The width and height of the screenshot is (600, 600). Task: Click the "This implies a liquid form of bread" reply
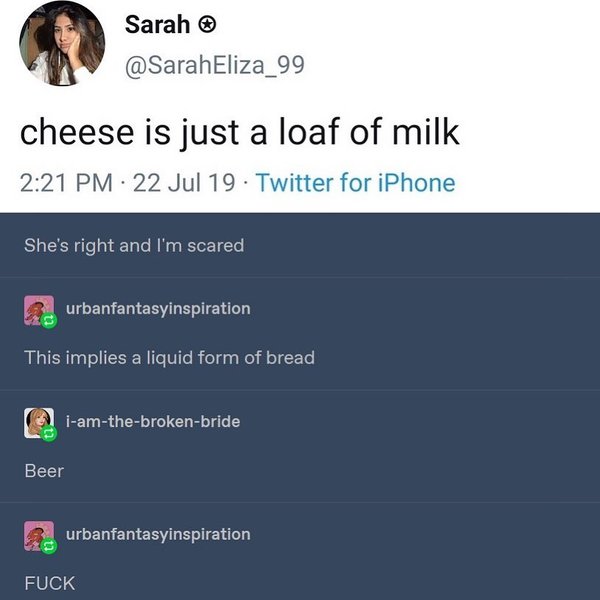point(169,357)
